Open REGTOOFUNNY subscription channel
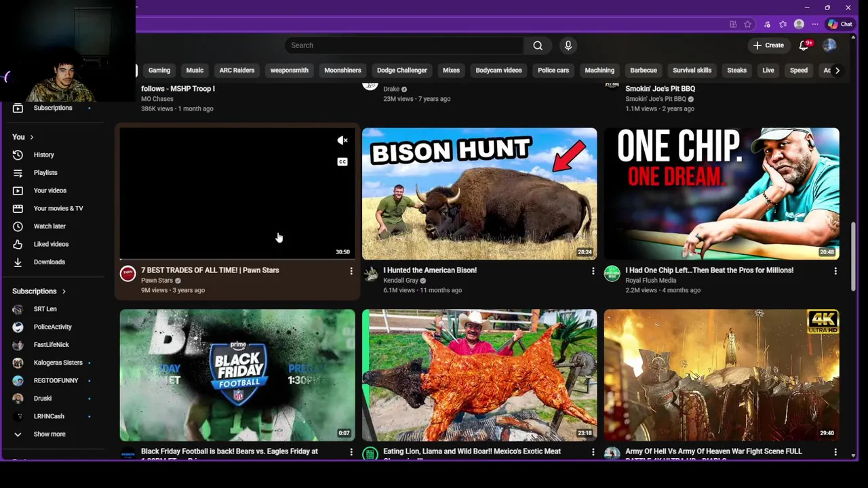Image resolution: width=868 pixels, height=488 pixels. [56, 381]
